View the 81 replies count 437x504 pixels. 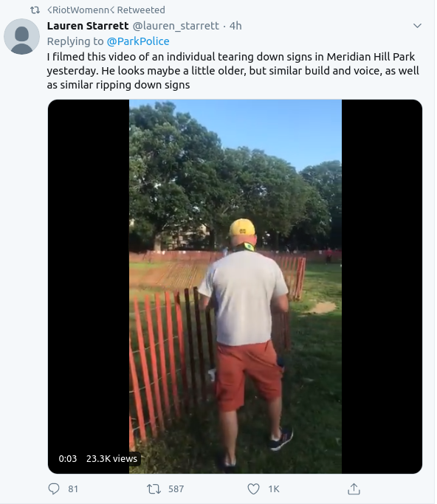(x=73, y=489)
